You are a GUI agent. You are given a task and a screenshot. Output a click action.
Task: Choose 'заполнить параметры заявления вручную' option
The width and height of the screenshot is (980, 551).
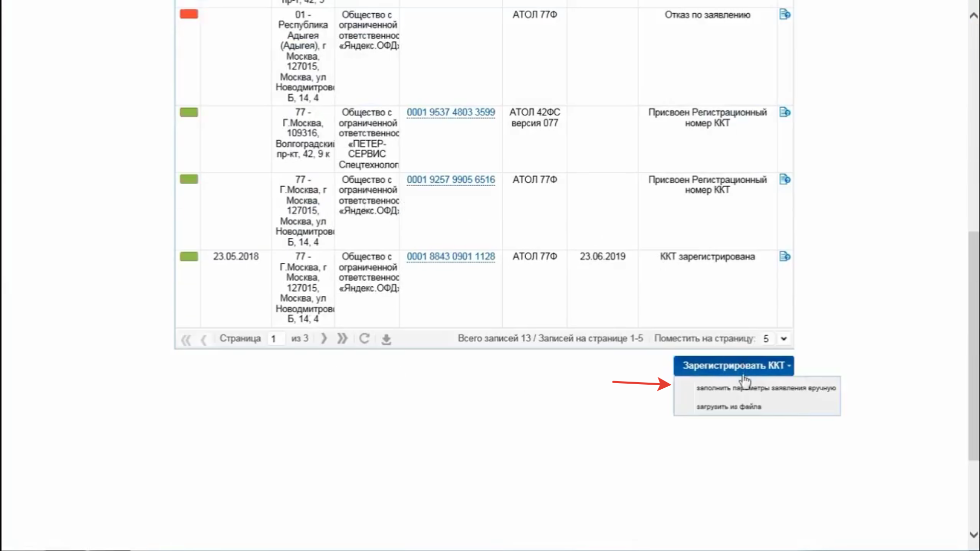pos(766,388)
